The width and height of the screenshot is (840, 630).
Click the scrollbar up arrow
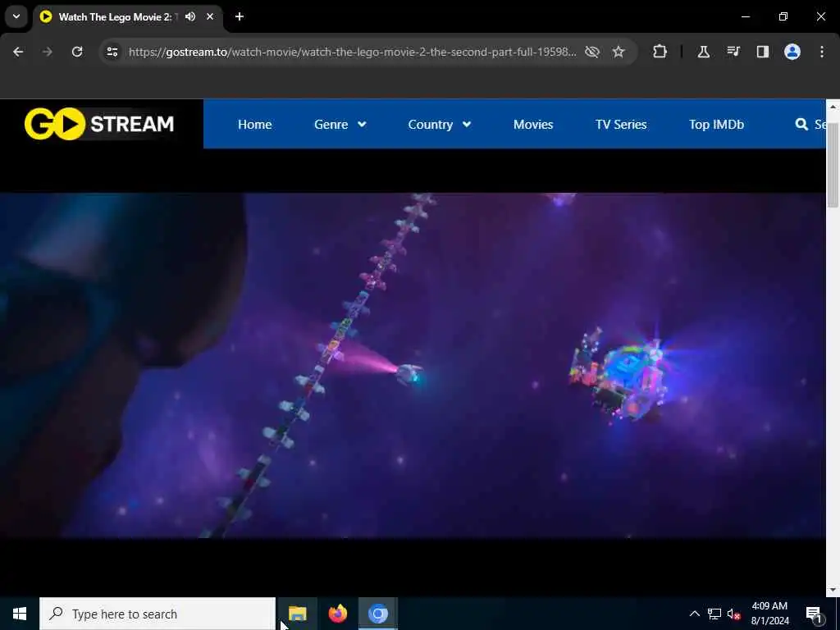pyautogui.click(x=833, y=107)
